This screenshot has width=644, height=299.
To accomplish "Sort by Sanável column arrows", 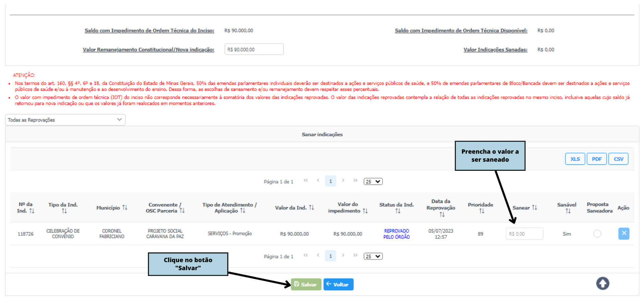I will click(x=568, y=211).
